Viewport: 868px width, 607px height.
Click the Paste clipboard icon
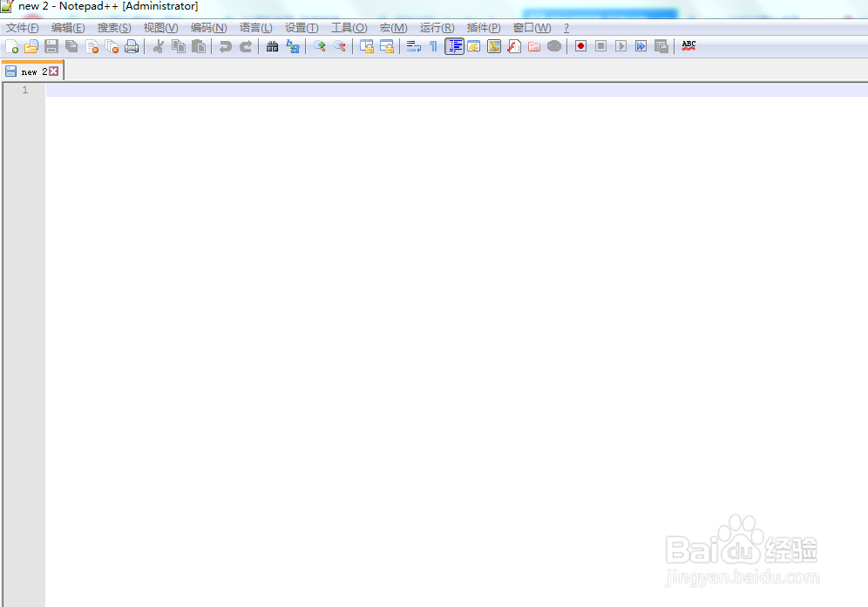[x=198, y=46]
